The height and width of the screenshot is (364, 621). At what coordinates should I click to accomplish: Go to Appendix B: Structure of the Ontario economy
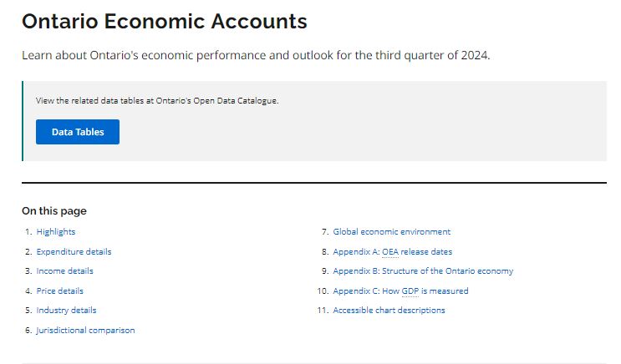point(423,271)
